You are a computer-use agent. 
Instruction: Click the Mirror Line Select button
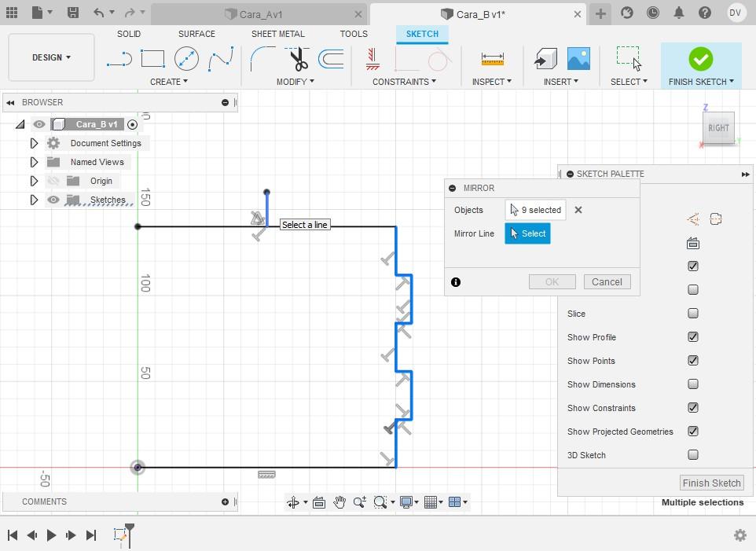point(527,233)
